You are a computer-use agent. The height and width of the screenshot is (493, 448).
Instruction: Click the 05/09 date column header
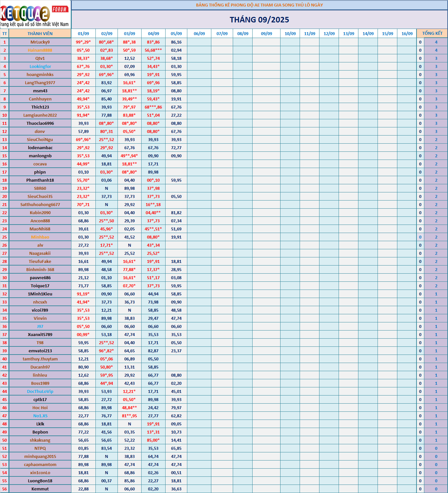pyautogui.click(x=176, y=33)
